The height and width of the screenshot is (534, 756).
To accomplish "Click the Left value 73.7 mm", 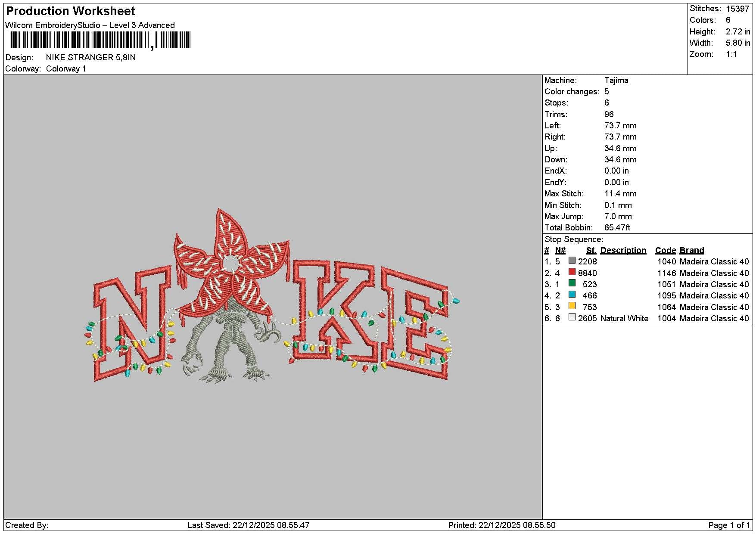I will [x=620, y=126].
